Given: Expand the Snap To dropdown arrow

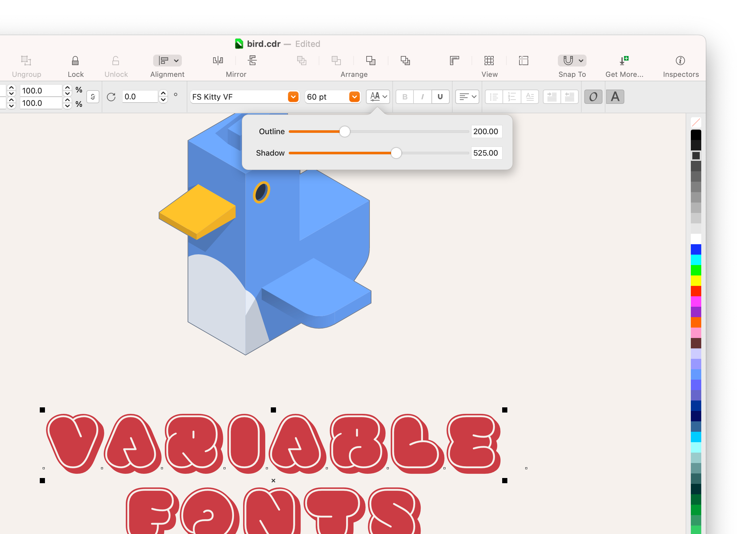Looking at the screenshot, I should click(580, 61).
